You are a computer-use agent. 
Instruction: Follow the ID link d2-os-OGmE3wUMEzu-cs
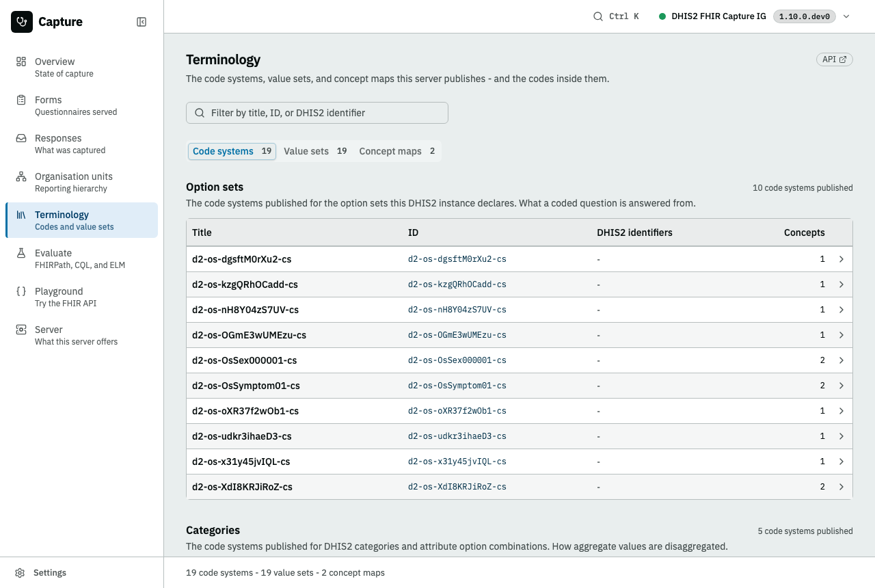457,335
